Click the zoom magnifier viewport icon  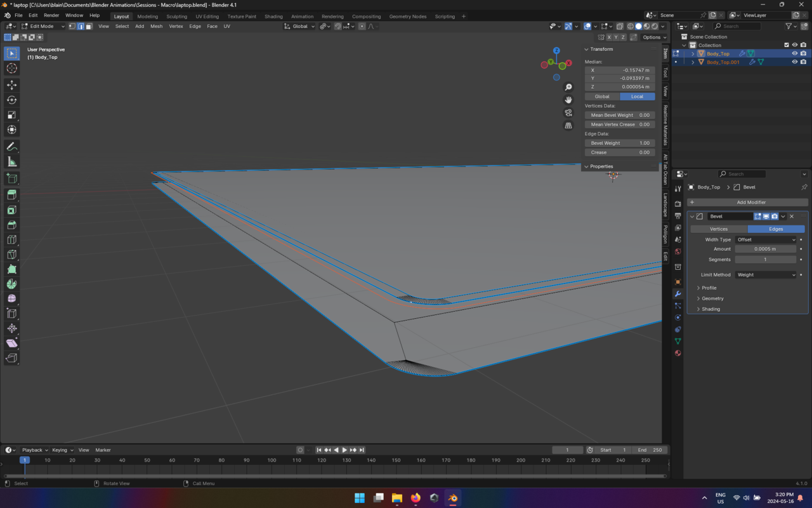tap(568, 87)
